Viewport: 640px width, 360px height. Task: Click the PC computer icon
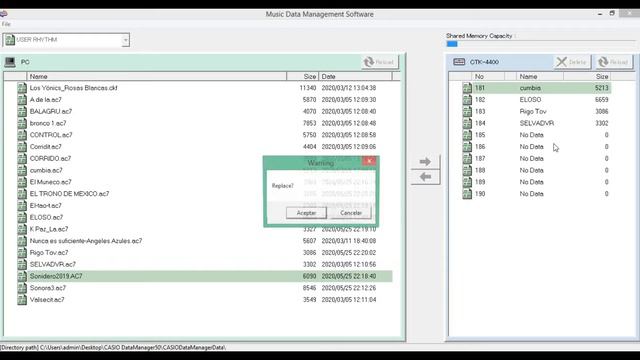10,62
